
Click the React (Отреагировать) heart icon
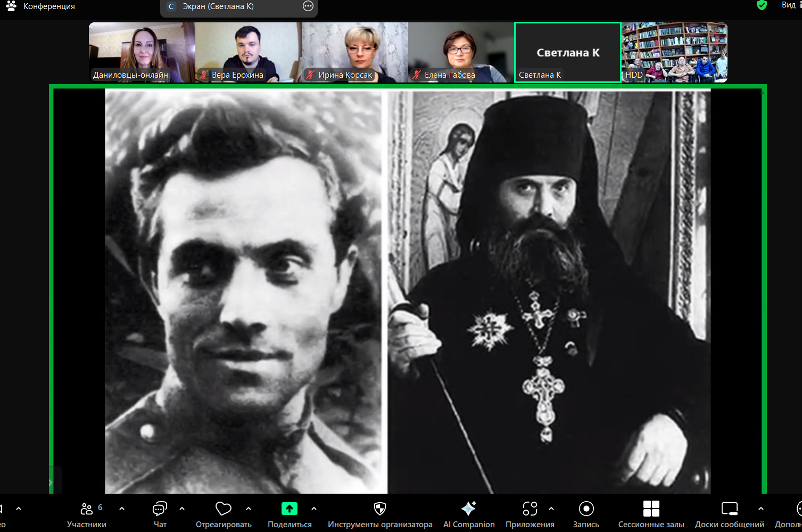tap(223, 510)
